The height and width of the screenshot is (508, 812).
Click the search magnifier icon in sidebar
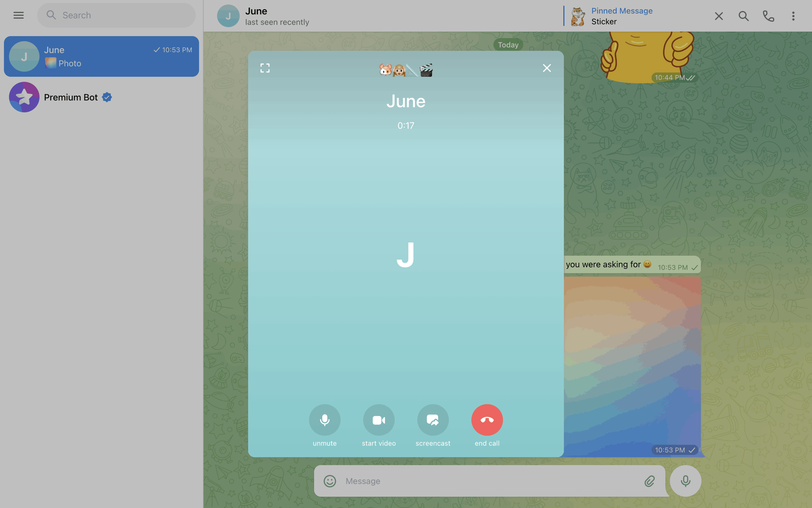coord(51,15)
